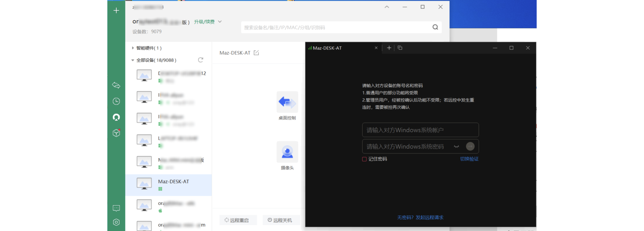This screenshot has width=644, height=231.
Task: Open the hexagon settings sidebar icon
Action: [116, 222]
